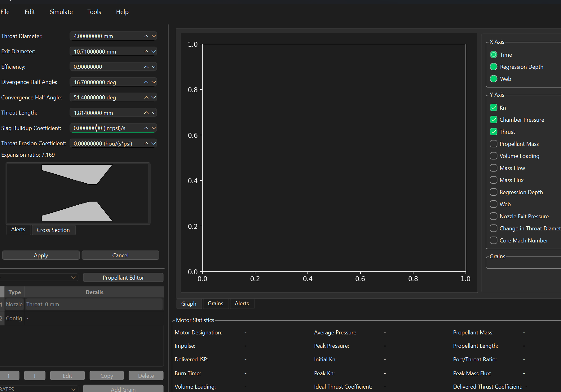Switch to the Grains tab
Screen dimensions: 561x392
[215, 303]
